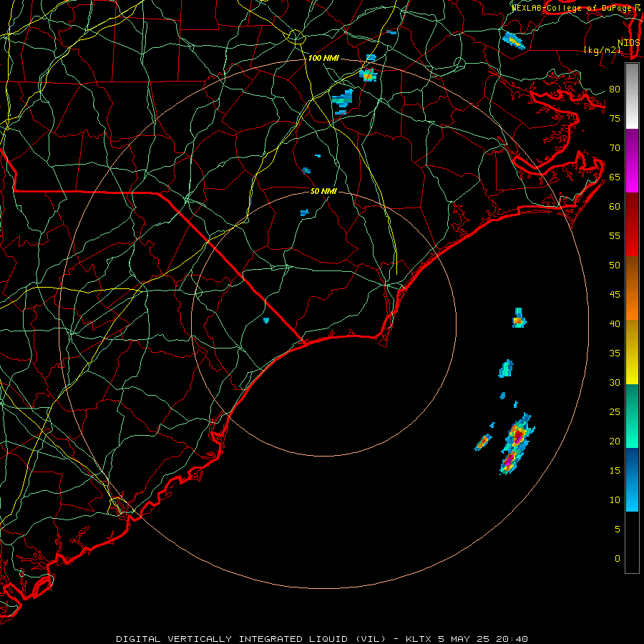Click the scale value 50
This screenshot has height=644, width=644.
(615, 265)
